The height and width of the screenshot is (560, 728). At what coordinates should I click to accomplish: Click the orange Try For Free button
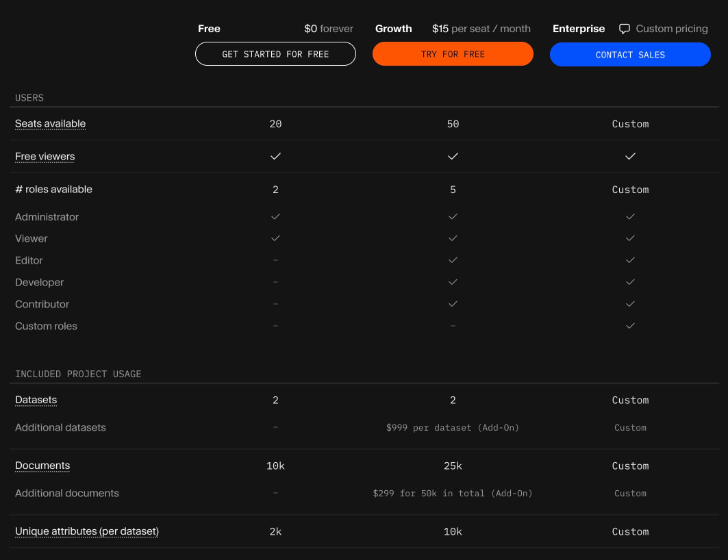pos(453,54)
